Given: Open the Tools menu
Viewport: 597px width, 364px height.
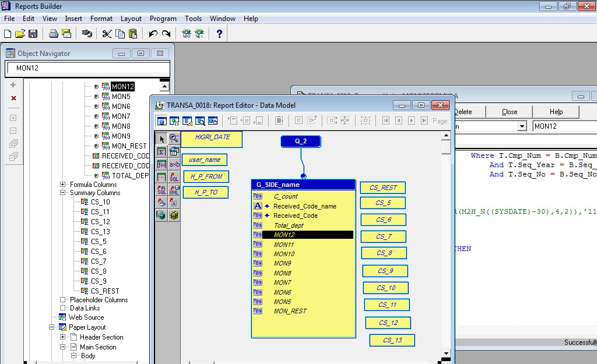Looking at the screenshot, I should [193, 18].
